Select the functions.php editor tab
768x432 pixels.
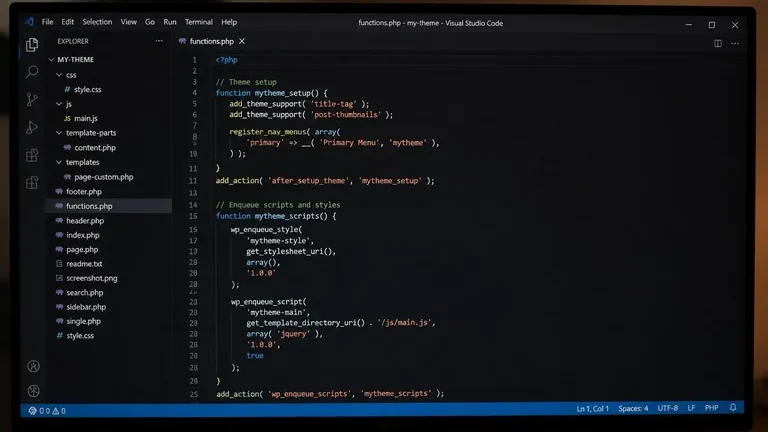click(x=212, y=41)
